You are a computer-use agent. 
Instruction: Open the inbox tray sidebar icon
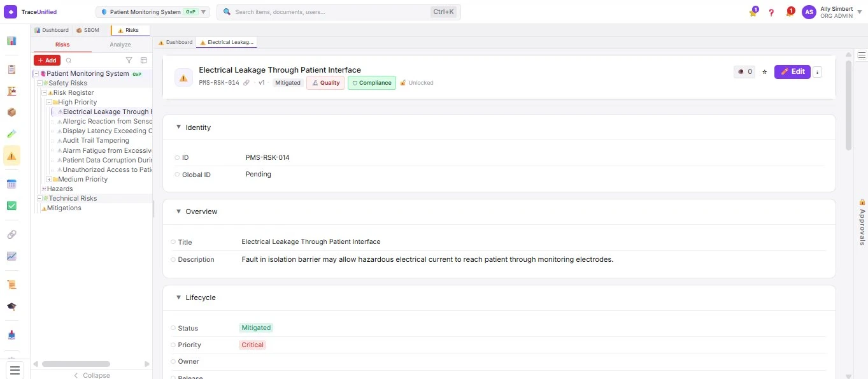click(11, 335)
